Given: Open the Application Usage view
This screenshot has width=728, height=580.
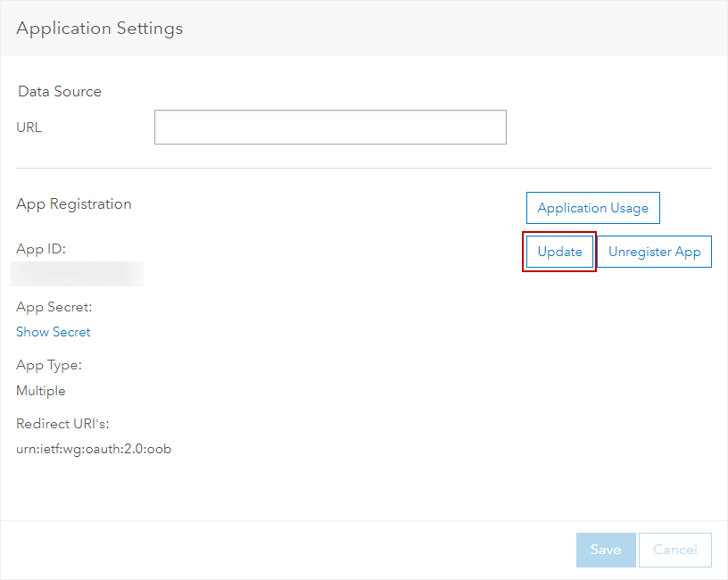Looking at the screenshot, I should click(592, 208).
